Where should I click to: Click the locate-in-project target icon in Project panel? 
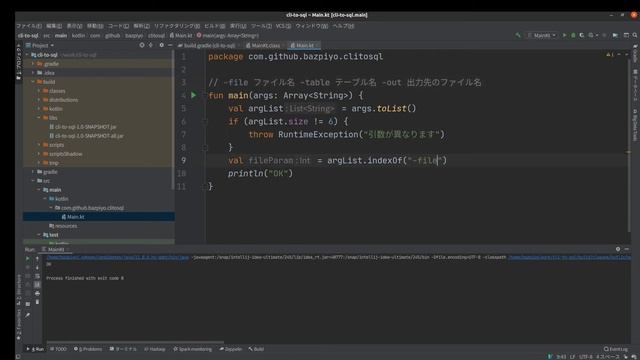coord(142,45)
